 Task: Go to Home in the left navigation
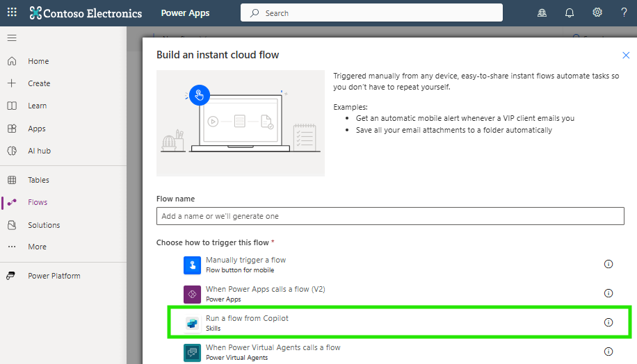click(38, 61)
